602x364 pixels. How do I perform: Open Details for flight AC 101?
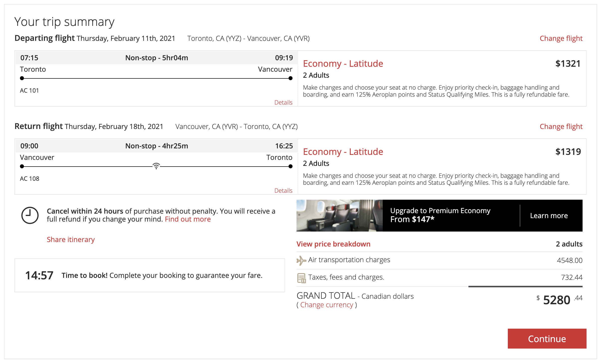click(283, 102)
